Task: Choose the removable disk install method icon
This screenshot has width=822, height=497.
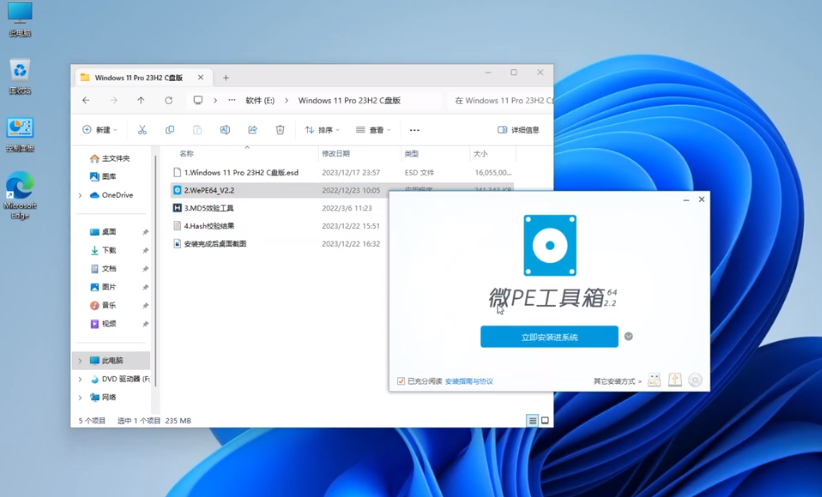Action: [x=675, y=380]
